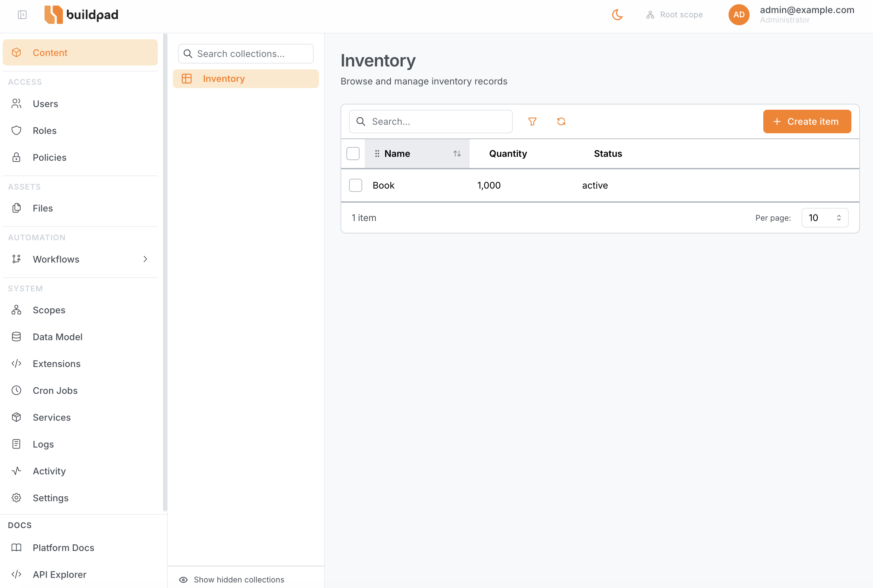Click the Logs document icon
The height and width of the screenshot is (588, 873).
16,444
